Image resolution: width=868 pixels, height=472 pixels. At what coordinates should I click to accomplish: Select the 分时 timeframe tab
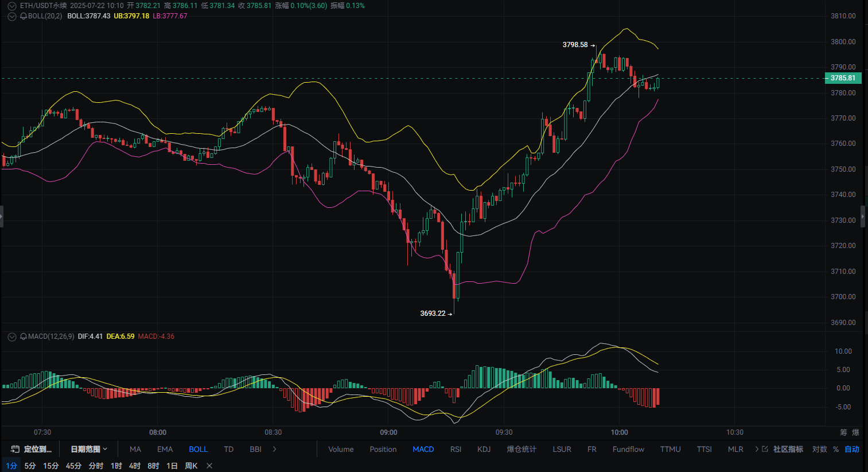tap(96, 466)
